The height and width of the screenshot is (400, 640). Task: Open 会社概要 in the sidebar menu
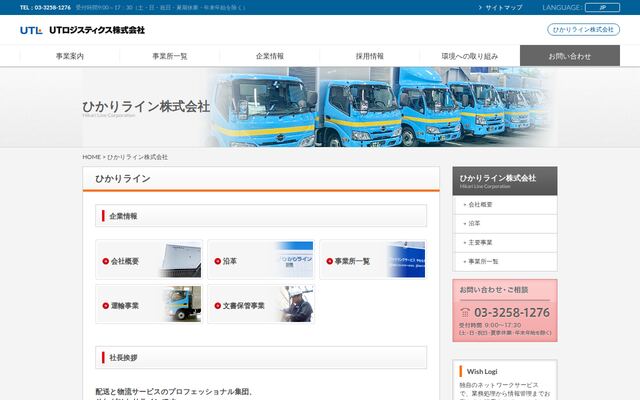[505, 205]
